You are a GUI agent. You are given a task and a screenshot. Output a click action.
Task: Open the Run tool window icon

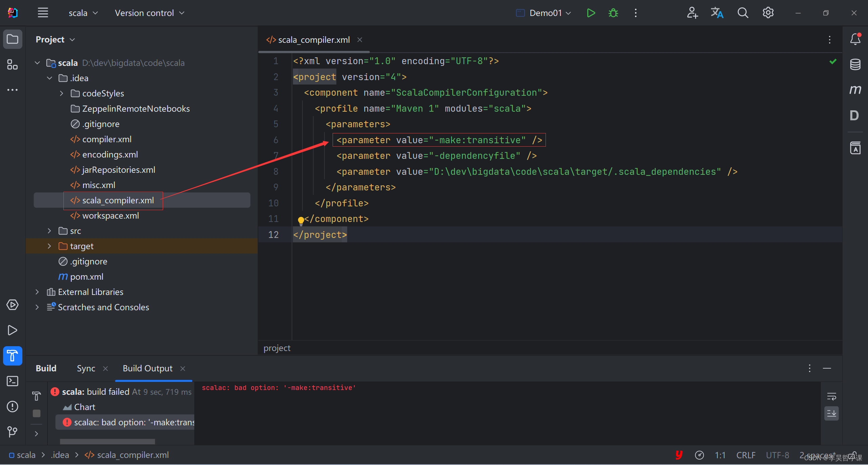(13, 330)
